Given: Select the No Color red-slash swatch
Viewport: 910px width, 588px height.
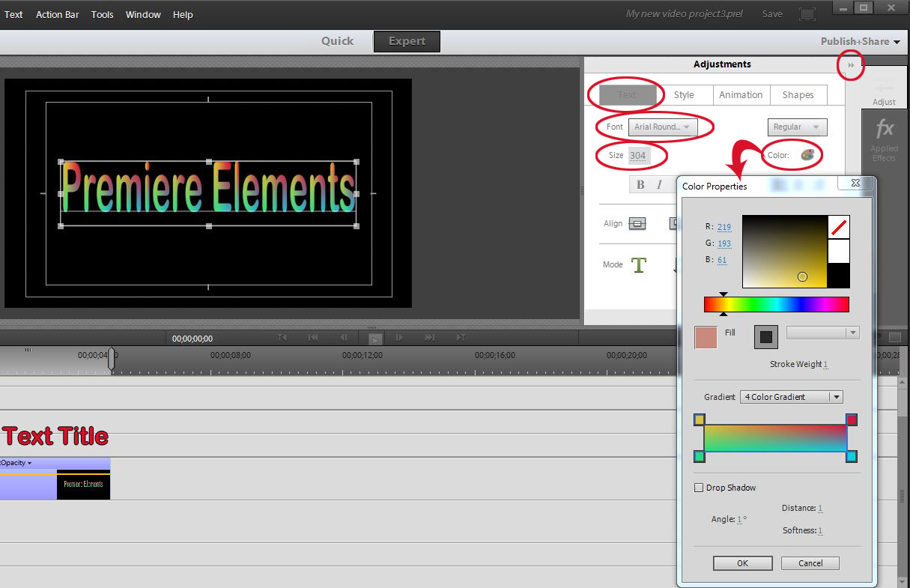Looking at the screenshot, I should click(839, 228).
